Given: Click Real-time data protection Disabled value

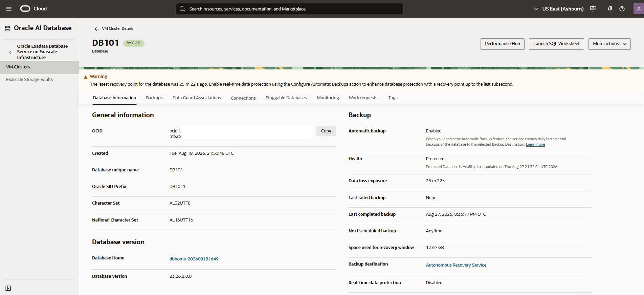Looking at the screenshot, I should click(434, 283).
